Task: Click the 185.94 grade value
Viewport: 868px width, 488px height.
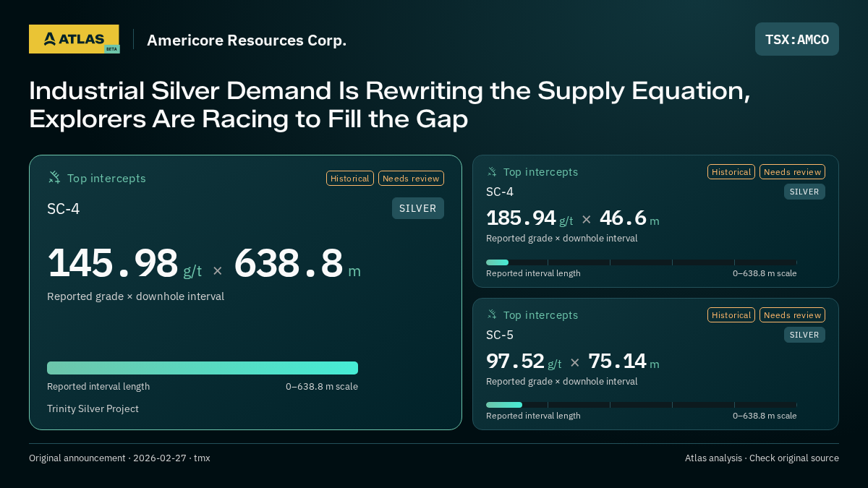Action: click(521, 218)
